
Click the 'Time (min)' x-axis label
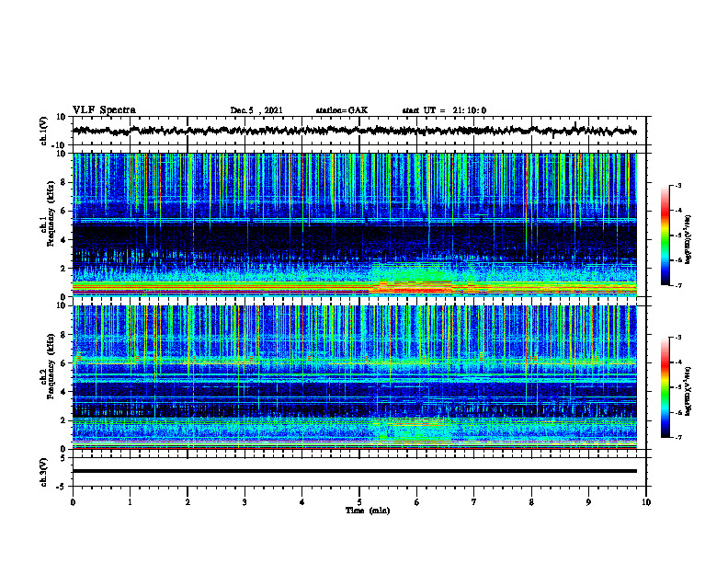click(368, 511)
